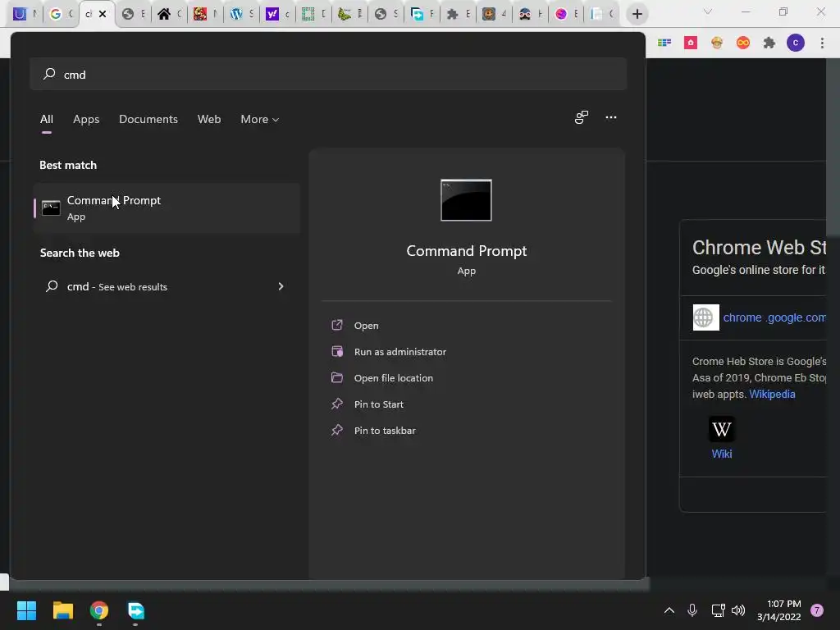
Task: Click the globe icon beside chrome.google.com
Action: [706, 317]
